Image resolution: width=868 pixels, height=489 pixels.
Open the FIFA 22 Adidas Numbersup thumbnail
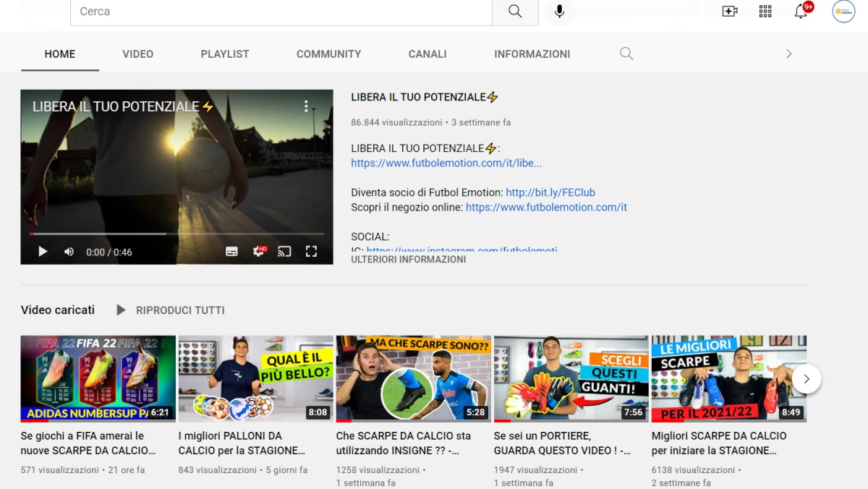click(x=98, y=378)
